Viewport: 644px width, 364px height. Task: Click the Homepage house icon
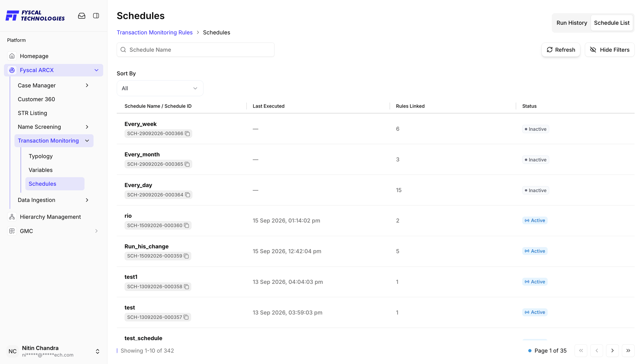12,56
